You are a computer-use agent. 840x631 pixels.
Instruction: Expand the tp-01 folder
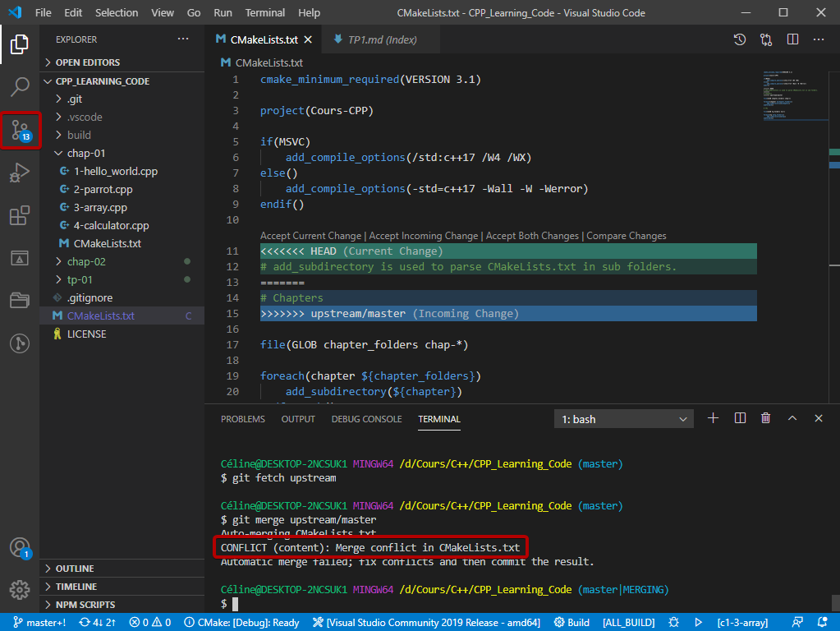coord(122,280)
